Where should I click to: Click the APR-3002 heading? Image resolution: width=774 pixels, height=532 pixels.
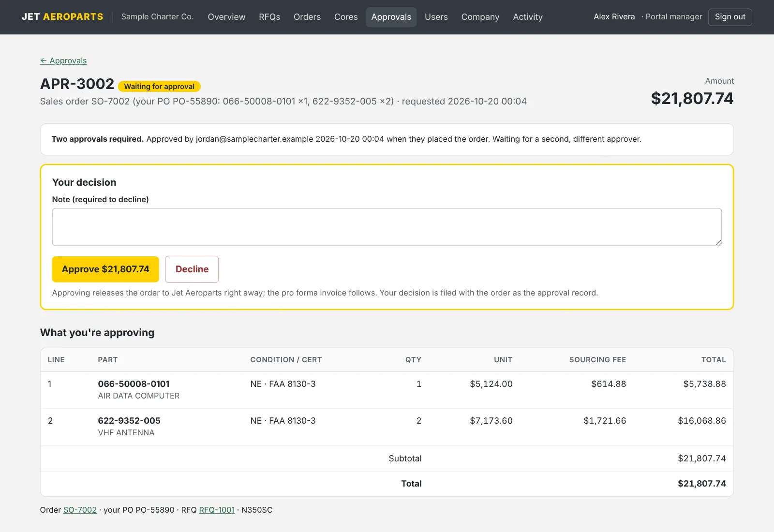tap(77, 84)
